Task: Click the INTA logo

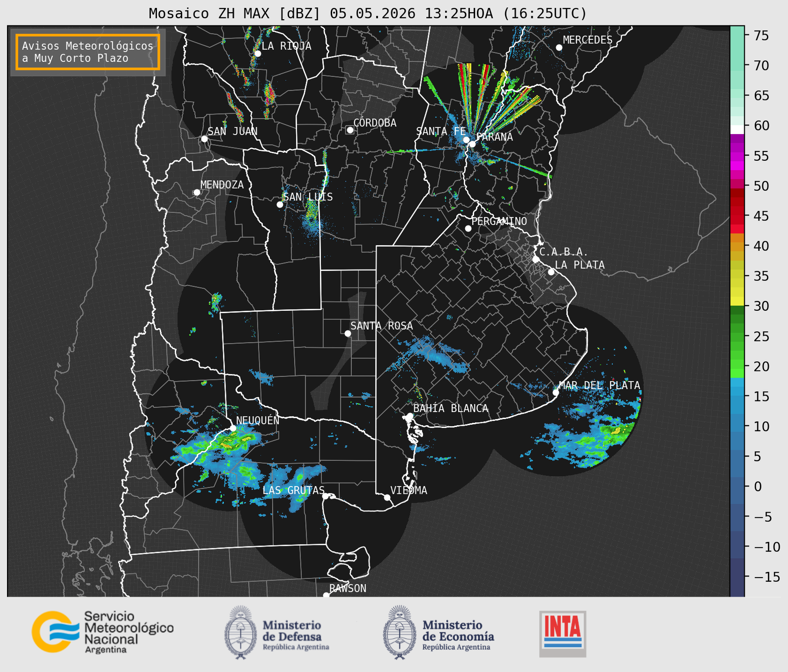Action: 563,634
